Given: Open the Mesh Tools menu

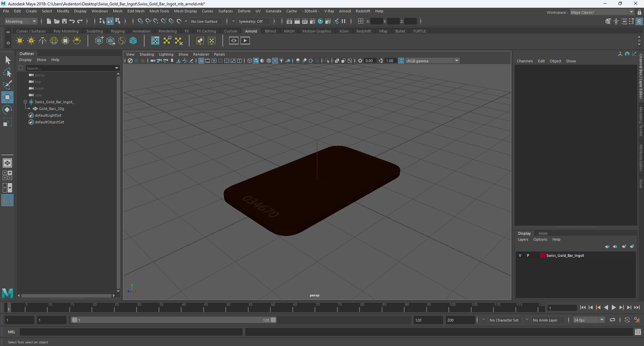Looking at the screenshot, I should point(159,11).
